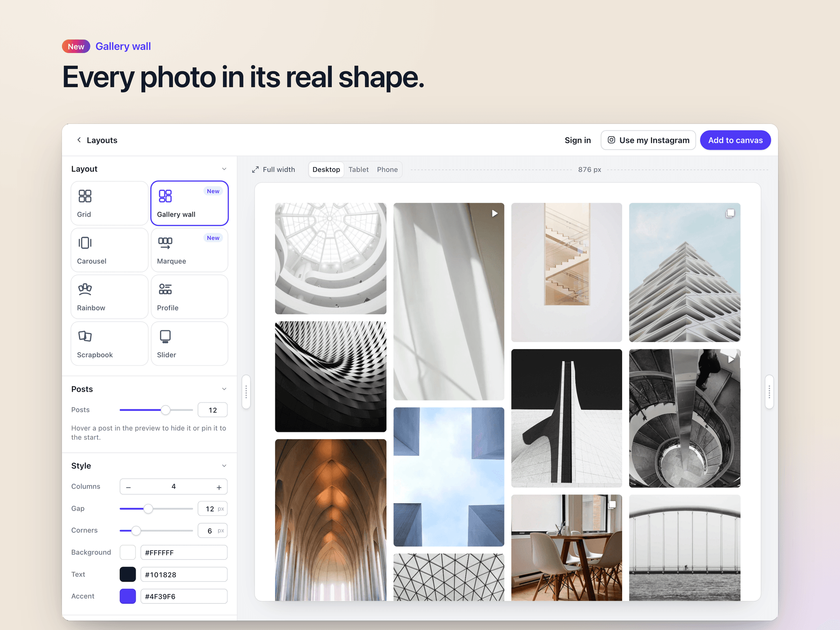Switch preview to Desktop
840x630 pixels.
click(326, 169)
